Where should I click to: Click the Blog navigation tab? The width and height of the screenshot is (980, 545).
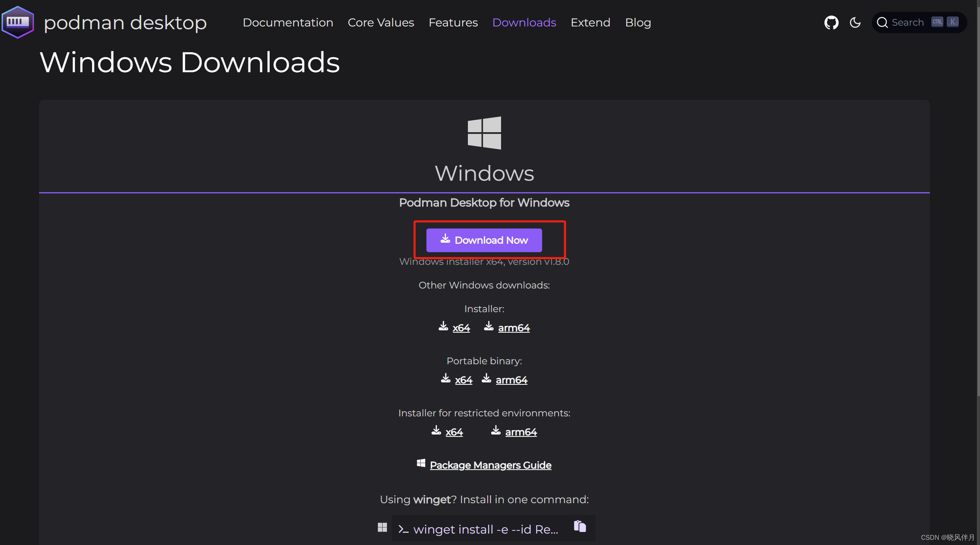pos(638,22)
